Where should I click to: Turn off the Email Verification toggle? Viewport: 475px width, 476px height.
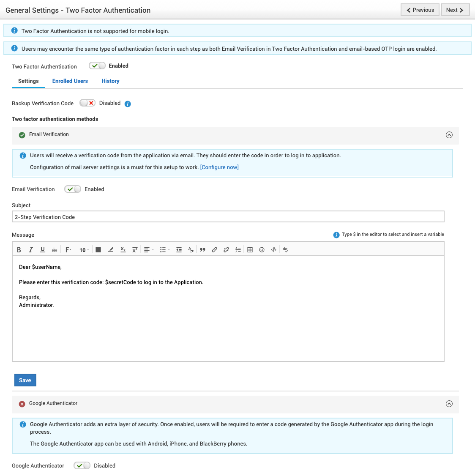point(73,189)
